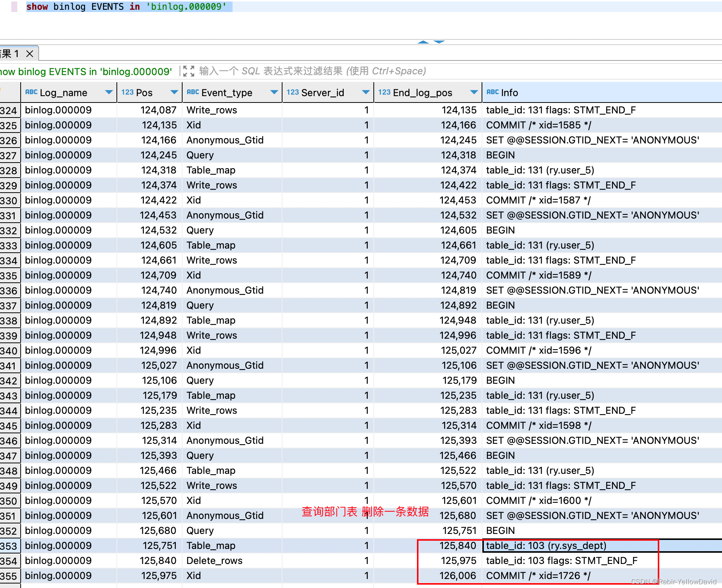Click the Log_name ABC type icon
The height and width of the screenshot is (588, 722).
point(31,92)
